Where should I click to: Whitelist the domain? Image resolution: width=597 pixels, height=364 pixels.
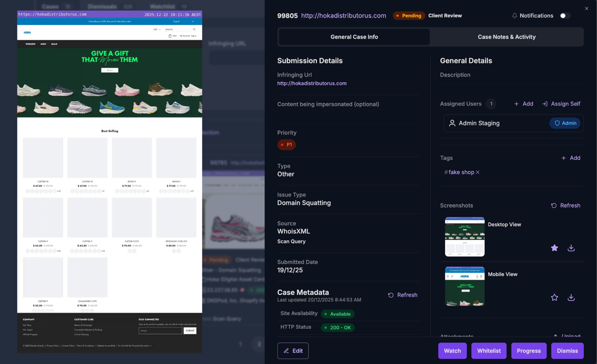tap(489, 351)
